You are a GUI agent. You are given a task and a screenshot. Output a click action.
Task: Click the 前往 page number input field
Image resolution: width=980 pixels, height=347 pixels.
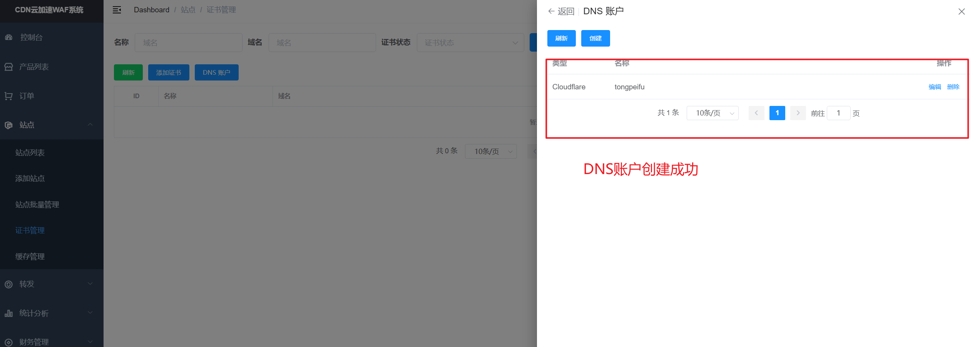(x=838, y=113)
